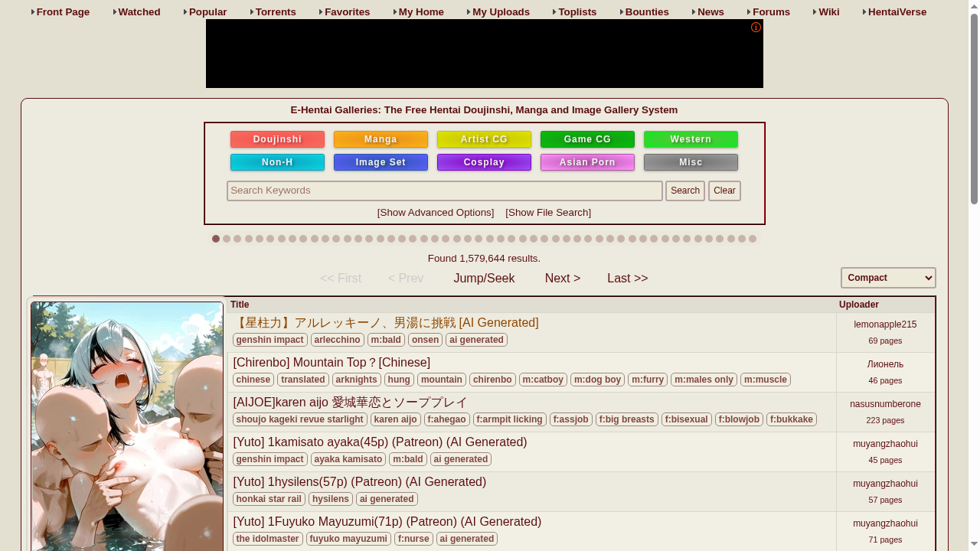Expand Show File Search

click(x=548, y=213)
